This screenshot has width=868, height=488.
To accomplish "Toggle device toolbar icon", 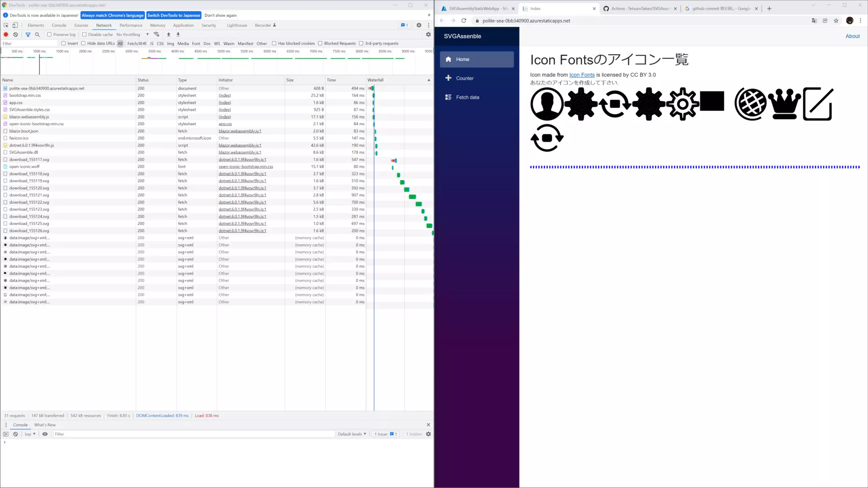I will coord(15,25).
